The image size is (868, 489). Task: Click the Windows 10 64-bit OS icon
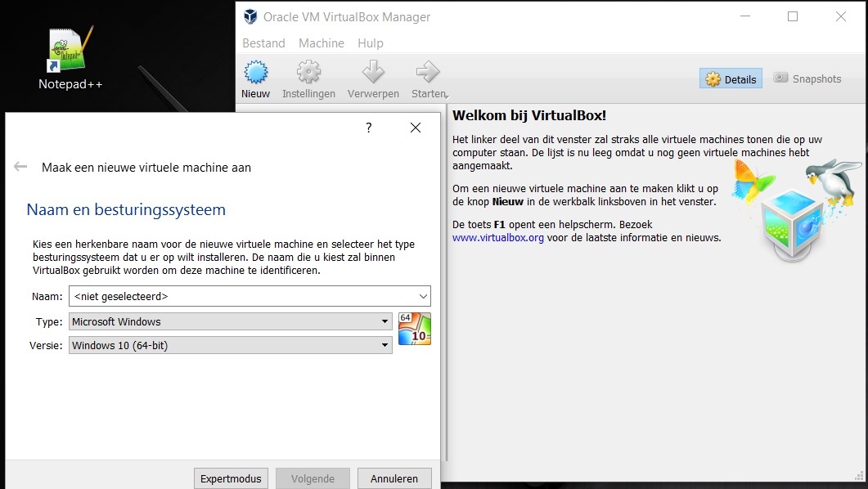pos(415,329)
